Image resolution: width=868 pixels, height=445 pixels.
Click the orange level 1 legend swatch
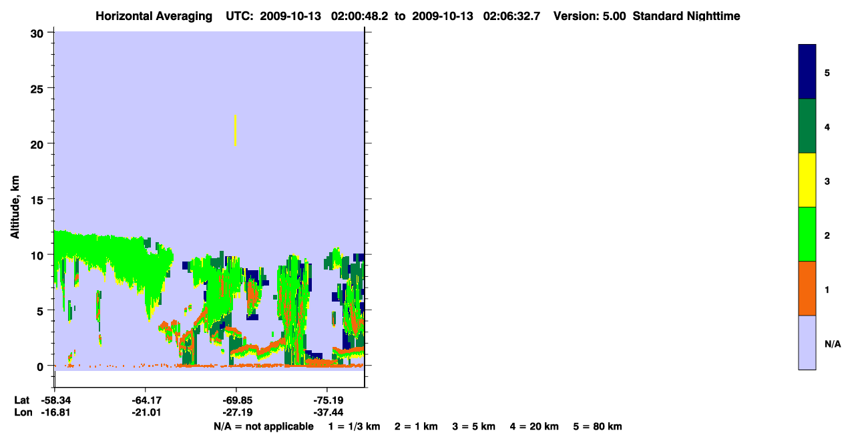click(x=807, y=288)
